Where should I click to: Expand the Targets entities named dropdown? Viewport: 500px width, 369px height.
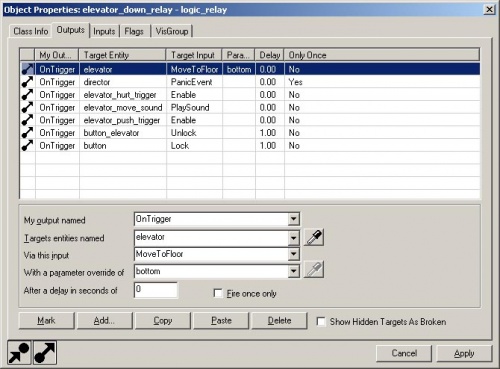pos(293,238)
